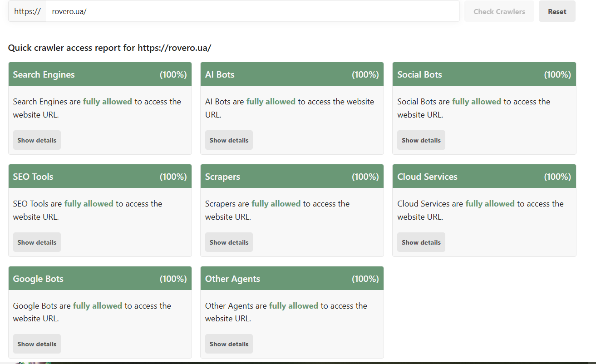Show details for SEO Tools

[x=37, y=242]
